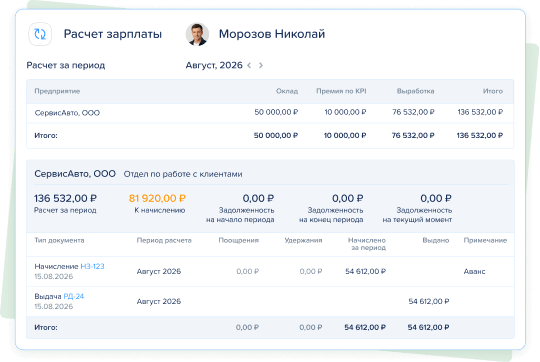540x362 pixels.
Task: Select the СервисАвто, ООО table row
Action: point(270,113)
